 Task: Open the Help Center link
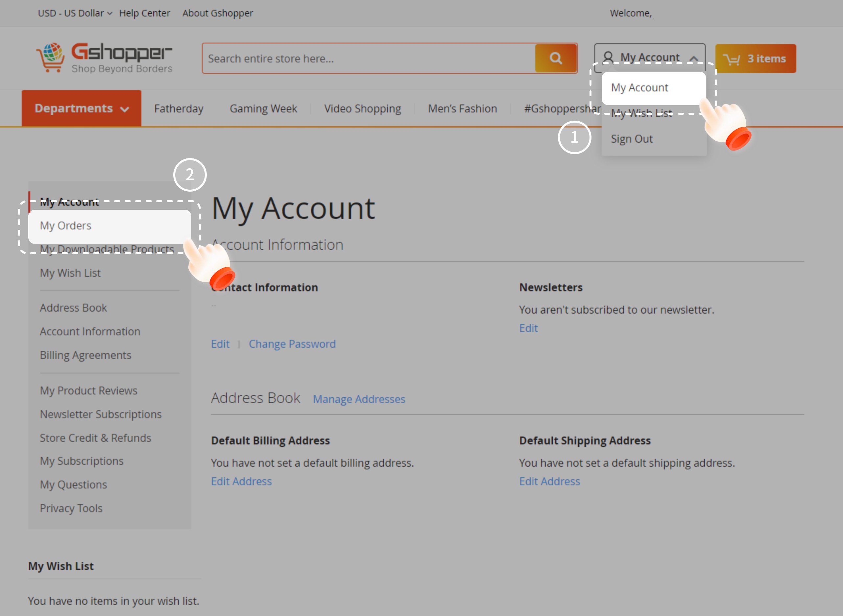pos(145,13)
